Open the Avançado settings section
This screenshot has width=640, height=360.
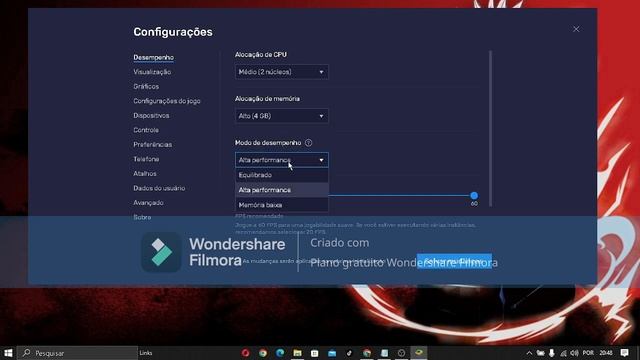click(148, 202)
